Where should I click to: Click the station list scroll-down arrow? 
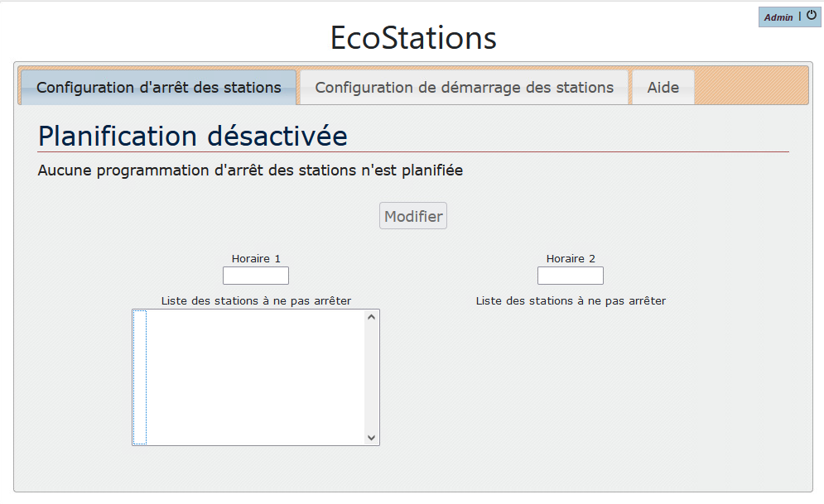tap(371, 438)
